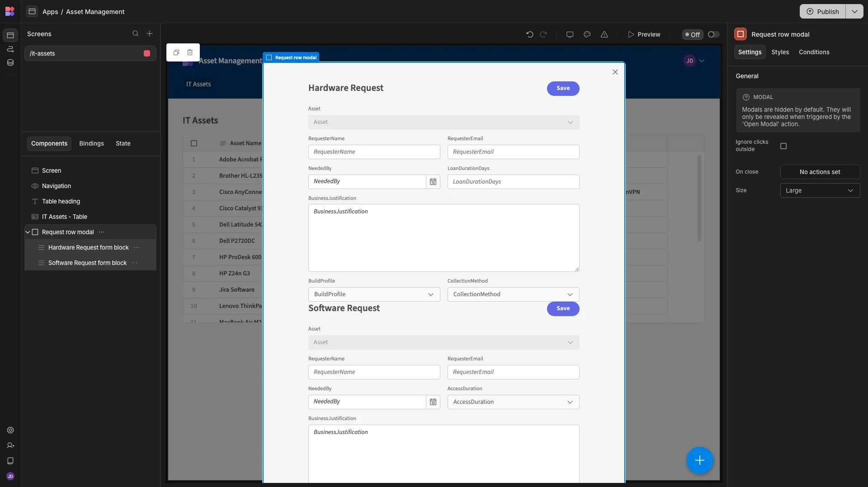
Task: Open the Data section in left sidebar
Action: pos(10,63)
